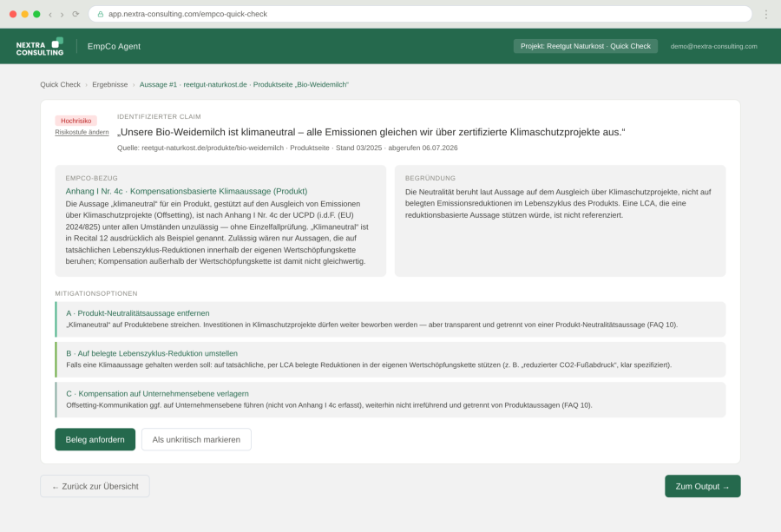Screen dimensions: 781x532
Task: Click the Projekt: Reetgut Naturkost Quick Check badge
Action: 585,46
